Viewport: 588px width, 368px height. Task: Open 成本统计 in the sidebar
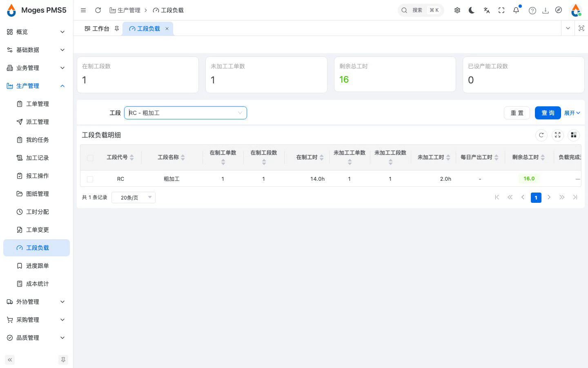[36, 284]
